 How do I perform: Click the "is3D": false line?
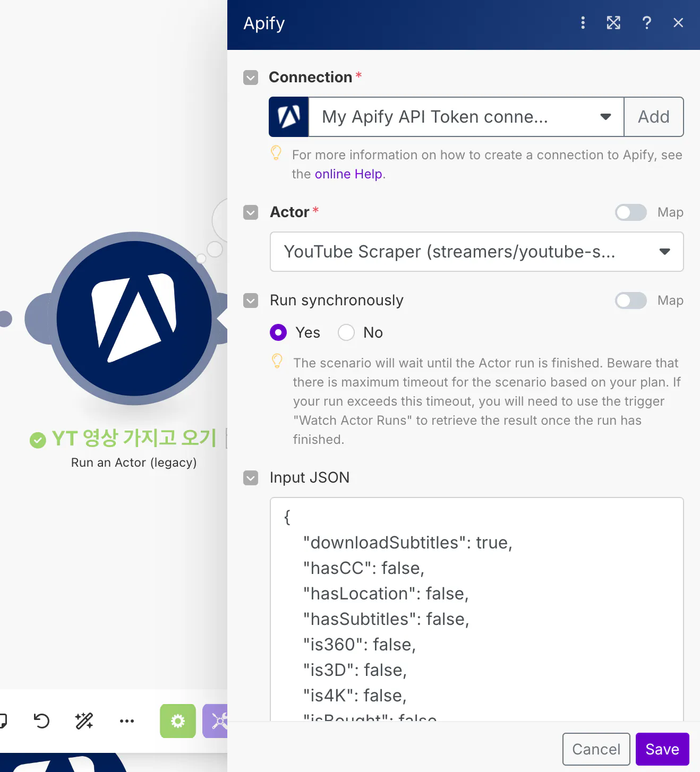pyautogui.click(x=355, y=670)
